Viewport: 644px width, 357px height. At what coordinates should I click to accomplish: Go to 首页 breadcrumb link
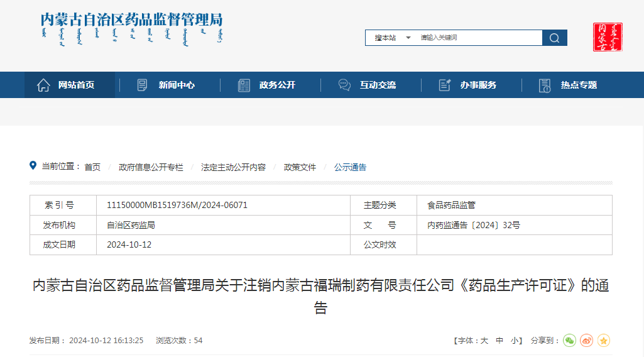[92, 167]
